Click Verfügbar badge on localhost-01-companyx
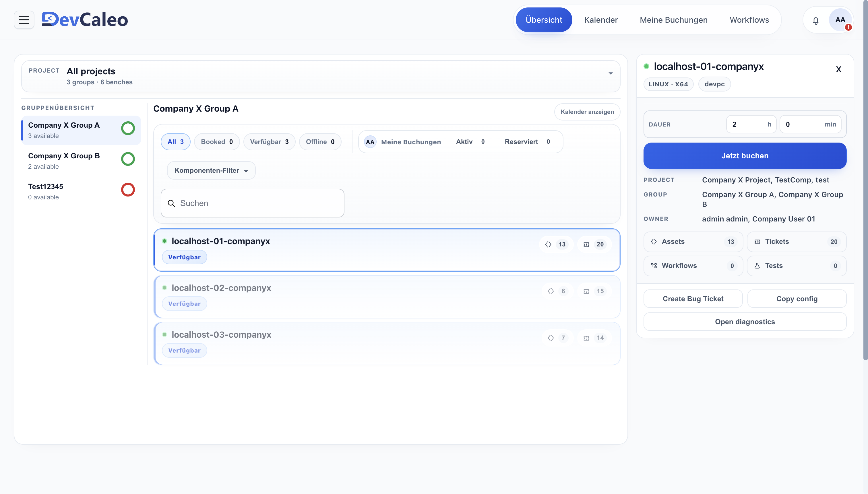The width and height of the screenshot is (868, 494). pos(184,257)
